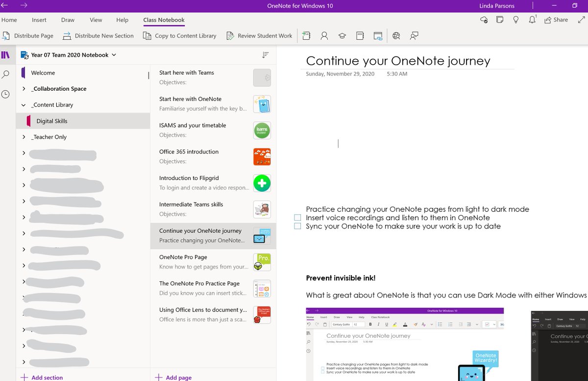Click the Create Class Notebook icon
This screenshot has width=588, height=381.
(x=306, y=36)
